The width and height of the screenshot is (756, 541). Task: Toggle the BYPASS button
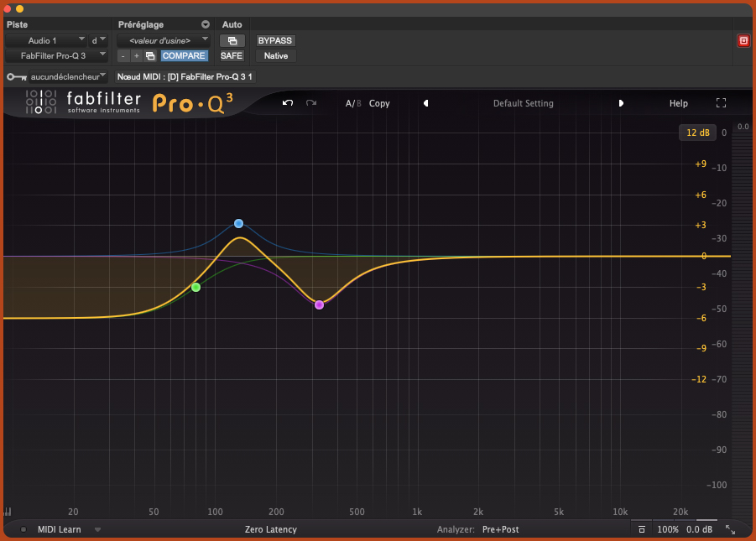click(x=275, y=40)
